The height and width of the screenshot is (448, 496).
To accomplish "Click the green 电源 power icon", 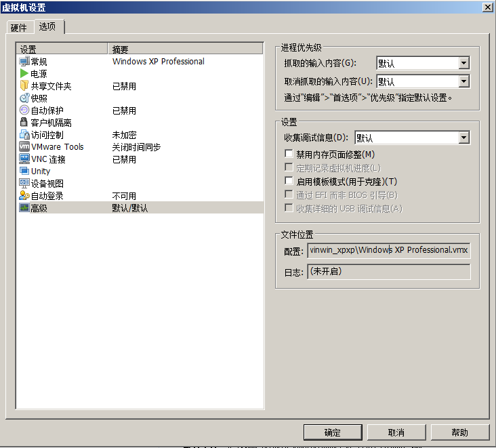I will point(24,74).
